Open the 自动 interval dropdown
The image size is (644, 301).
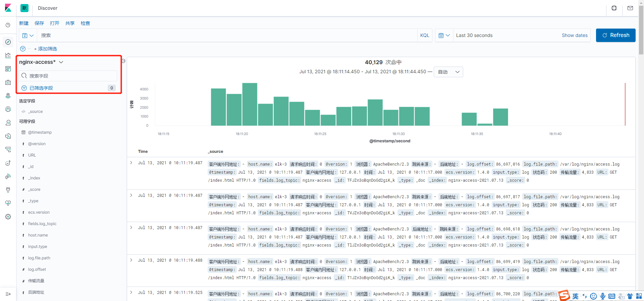448,72
